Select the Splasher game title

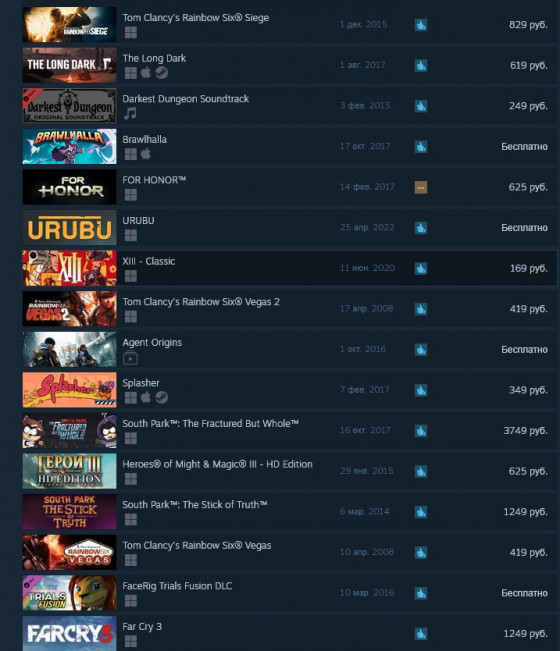(x=141, y=383)
